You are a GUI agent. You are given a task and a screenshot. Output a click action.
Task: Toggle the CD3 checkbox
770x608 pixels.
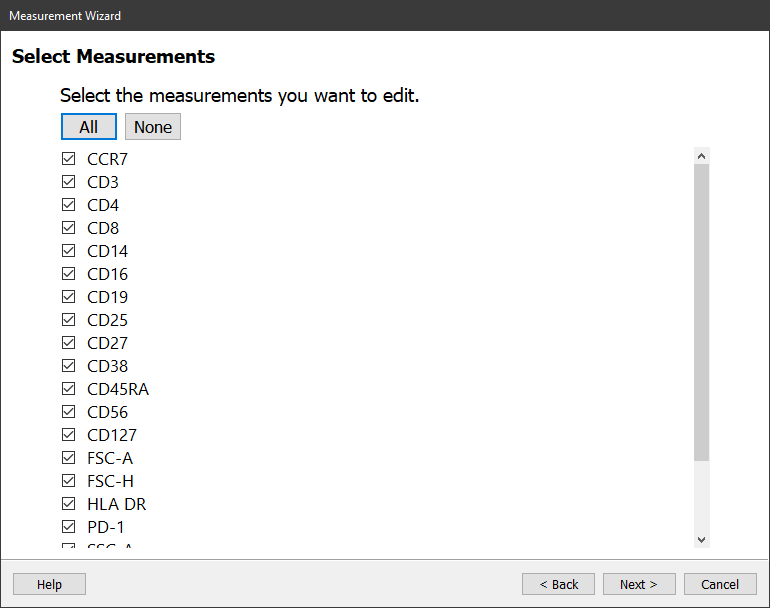coord(69,182)
